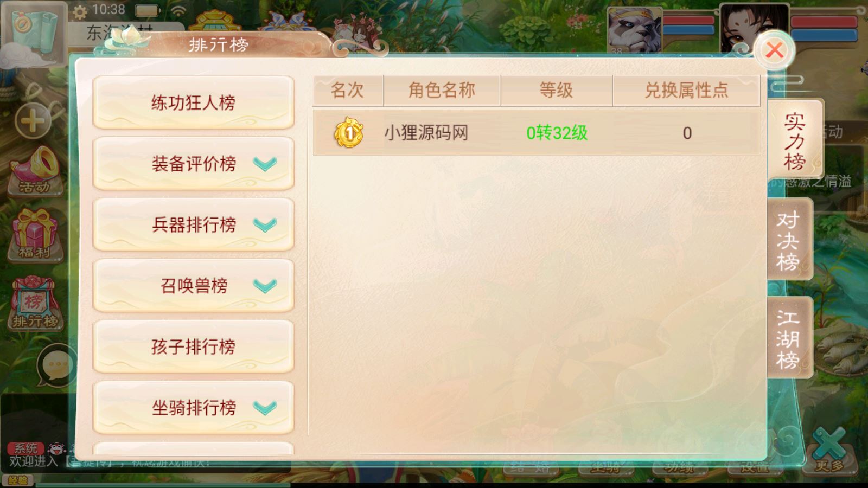The width and height of the screenshot is (868, 488).
Task: Select the panda character portrait
Action: (634, 30)
